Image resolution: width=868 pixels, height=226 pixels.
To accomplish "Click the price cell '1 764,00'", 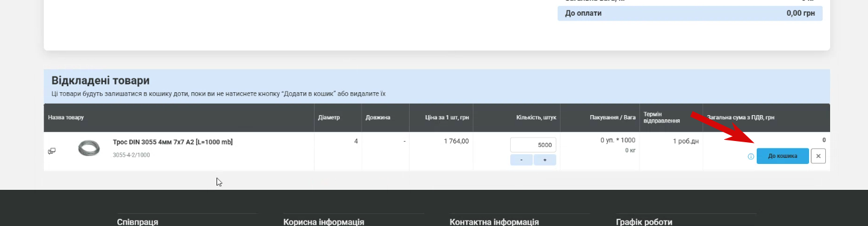I will coord(457,141).
